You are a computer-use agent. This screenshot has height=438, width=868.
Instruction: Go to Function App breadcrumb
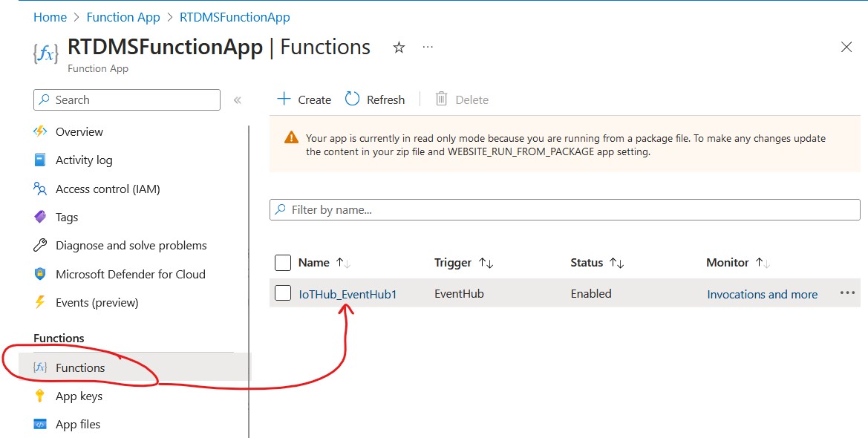(123, 17)
